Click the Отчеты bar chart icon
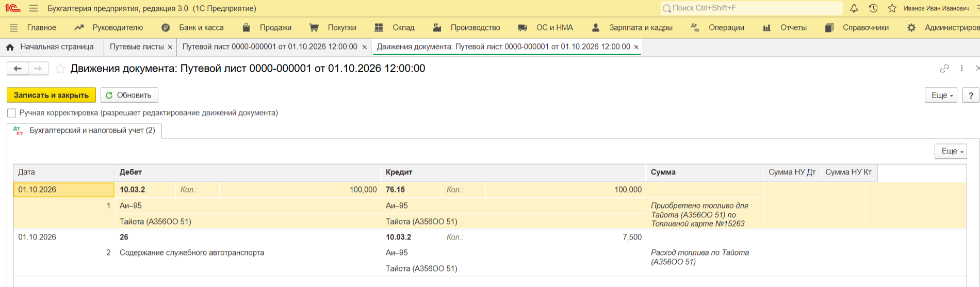Image resolution: width=980 pixels, height=287 pixels. [767, 28]
